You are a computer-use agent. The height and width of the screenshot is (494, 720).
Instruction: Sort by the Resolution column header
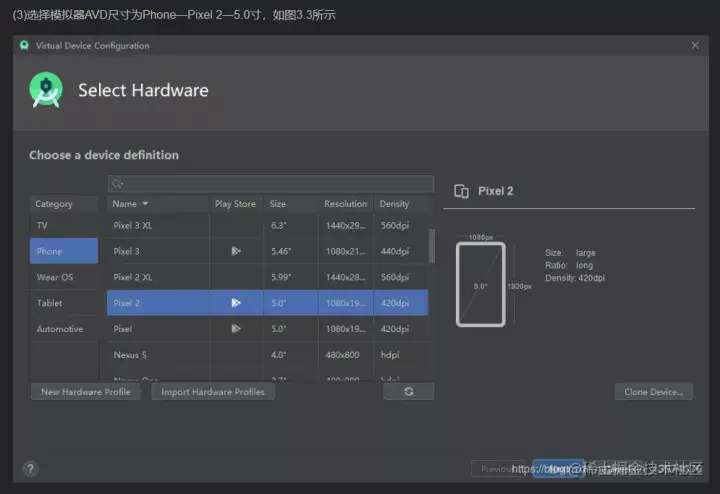coord(346,204)
